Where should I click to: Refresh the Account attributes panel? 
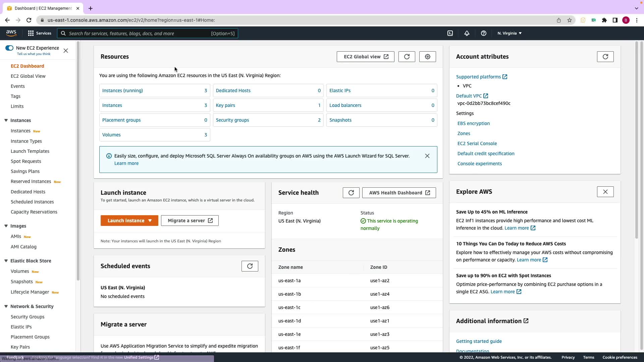click(605, 57)
